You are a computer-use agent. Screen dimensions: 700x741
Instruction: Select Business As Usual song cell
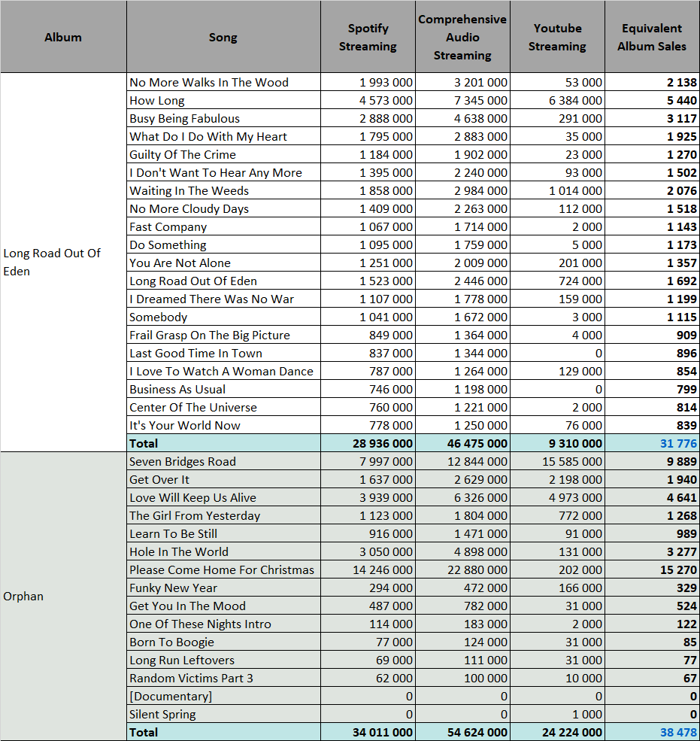[x=223, y=389]
